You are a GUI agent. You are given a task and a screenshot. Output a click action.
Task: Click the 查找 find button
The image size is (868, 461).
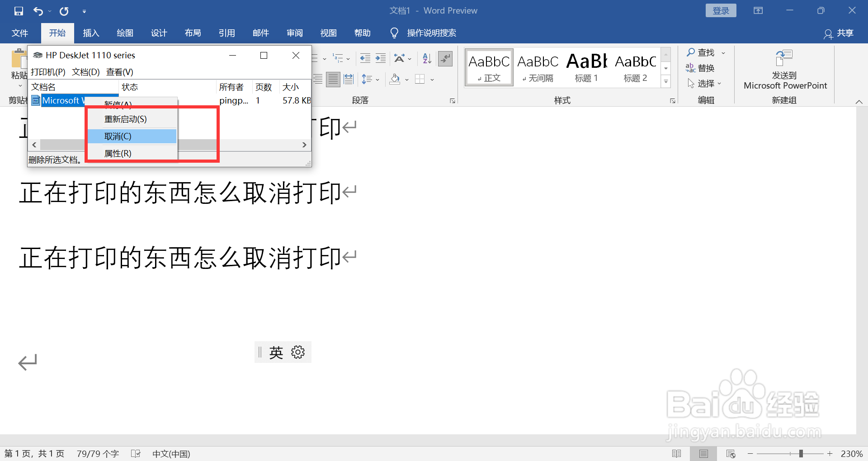[x=700, y=53]
